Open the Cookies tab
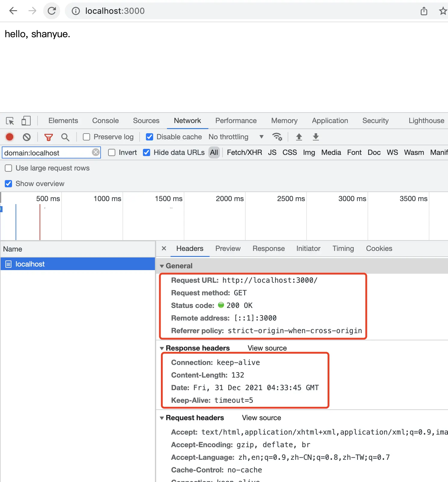Screen dimensions: 448x482 pyautogui.click(x=379, y=249)
